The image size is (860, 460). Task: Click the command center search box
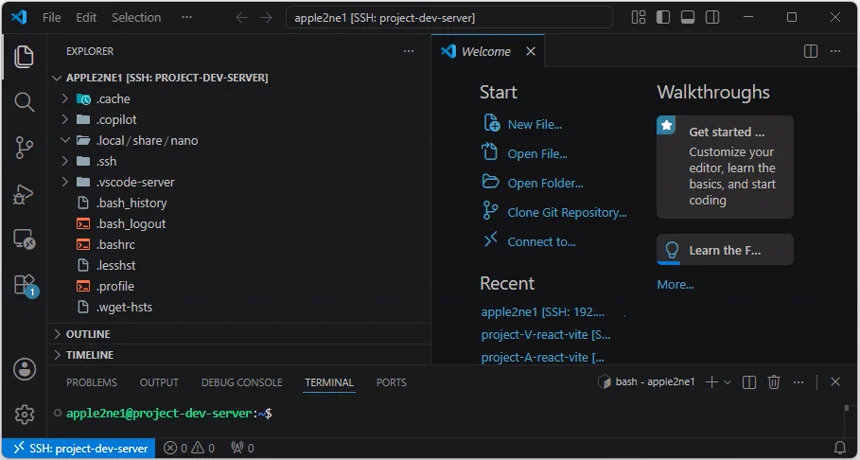[x=449, y=18]
